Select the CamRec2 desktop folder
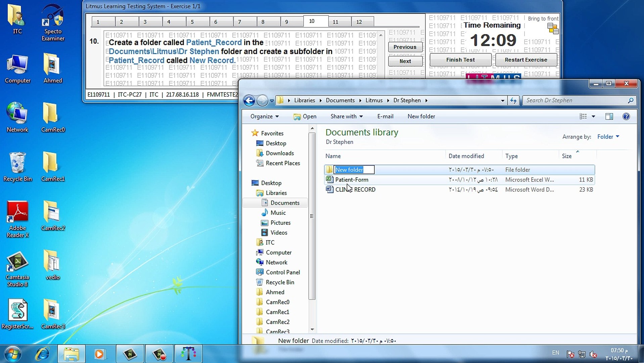Viewport: 644px width, 363px height. coord(53,216)
